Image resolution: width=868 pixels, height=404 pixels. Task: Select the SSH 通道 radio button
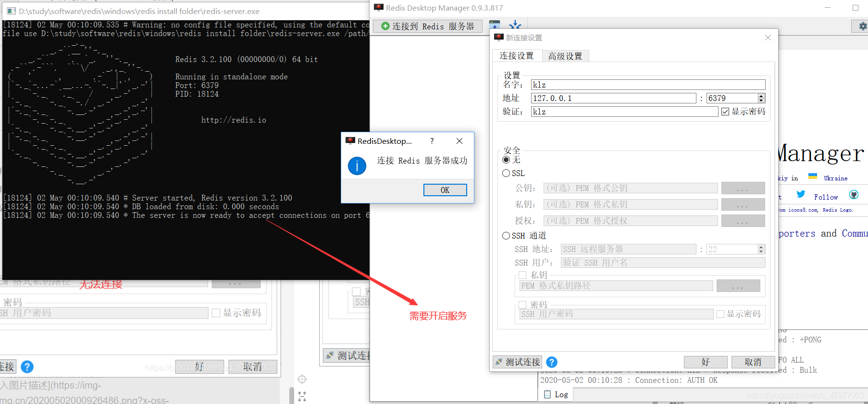[506, 236]
